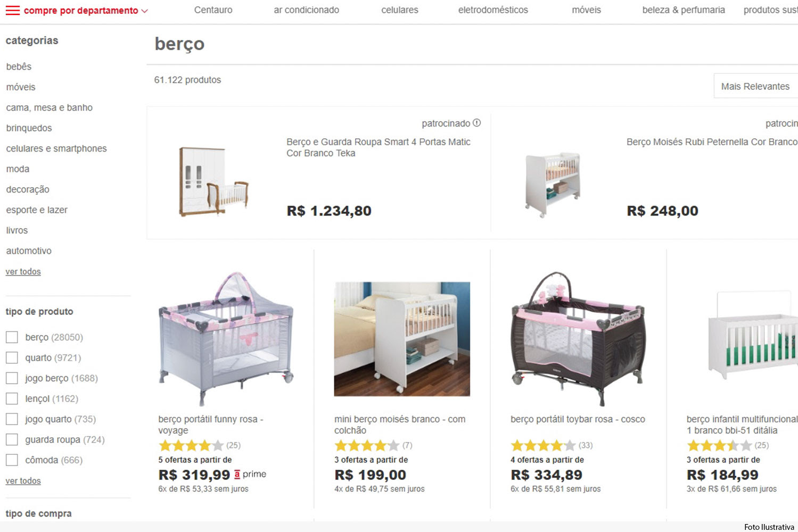This screenshot has height=532, width=798.
Task: Show all product types via ver todos
Action: pos(23,480)
